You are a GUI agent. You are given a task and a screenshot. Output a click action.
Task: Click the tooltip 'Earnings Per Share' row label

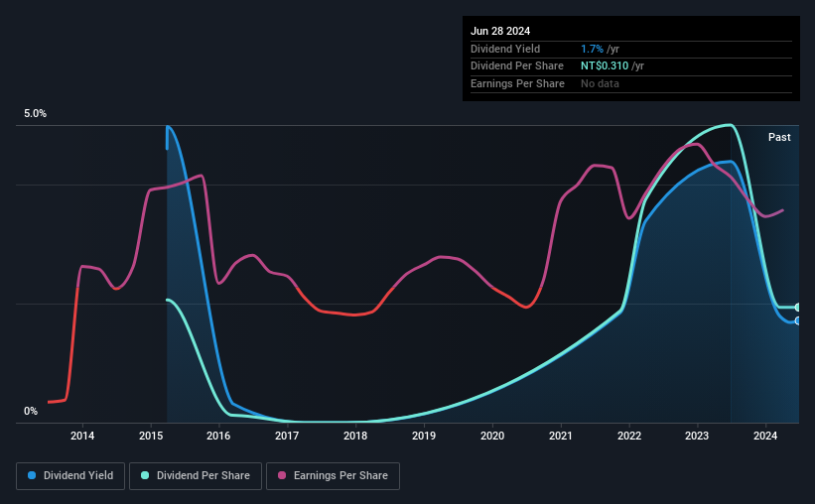click(517, 83)
